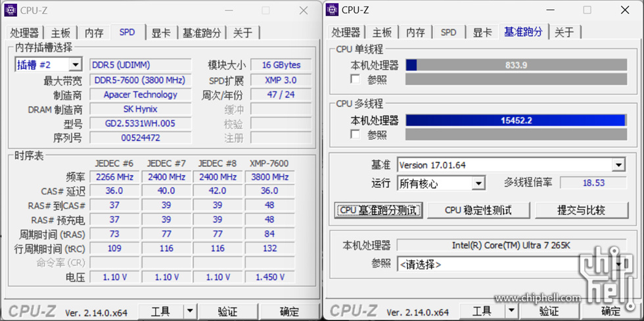Switch to 内存 tab in left window

tap(94, 32)
